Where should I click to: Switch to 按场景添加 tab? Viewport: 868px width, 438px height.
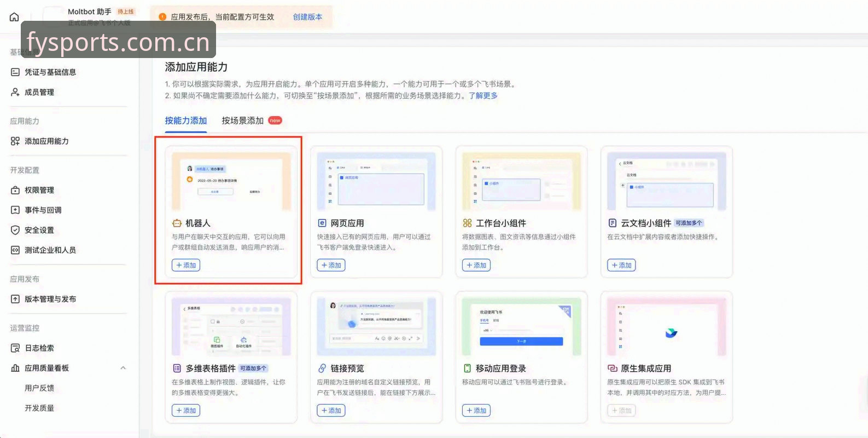[243, 120]
